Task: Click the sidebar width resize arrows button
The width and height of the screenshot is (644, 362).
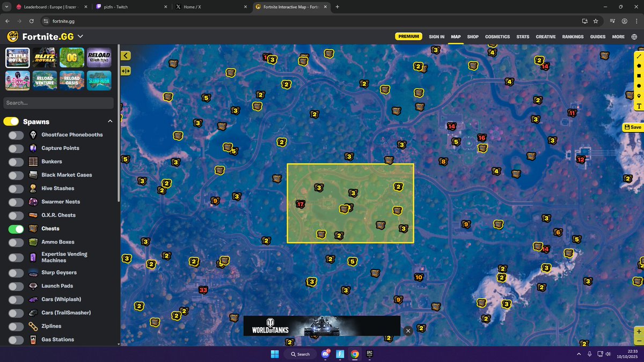Action: [x=126, y=70]
